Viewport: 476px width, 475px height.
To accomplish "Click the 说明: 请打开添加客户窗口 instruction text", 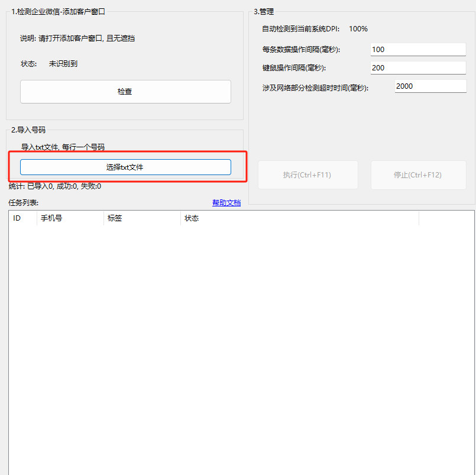I will 77,38.
